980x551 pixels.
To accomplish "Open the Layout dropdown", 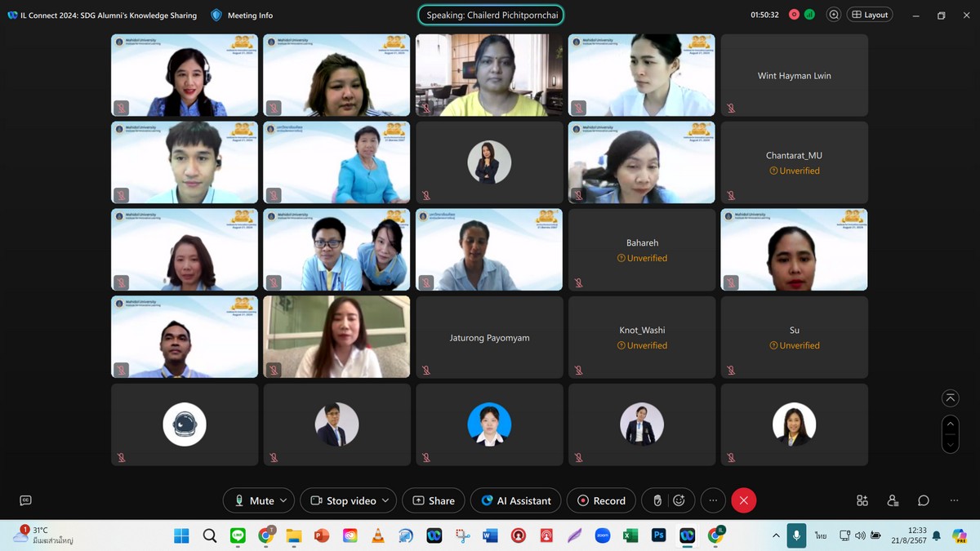I will tap(869, 15).
